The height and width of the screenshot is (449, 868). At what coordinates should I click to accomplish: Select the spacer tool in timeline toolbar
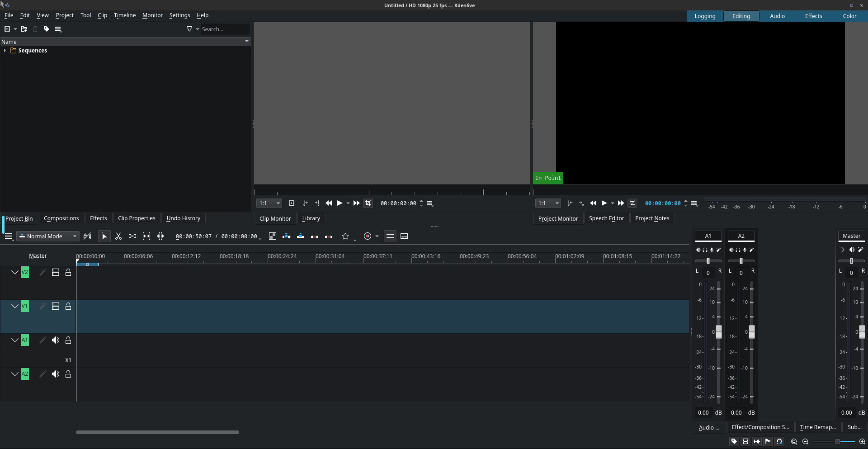(x=132, y=236)
